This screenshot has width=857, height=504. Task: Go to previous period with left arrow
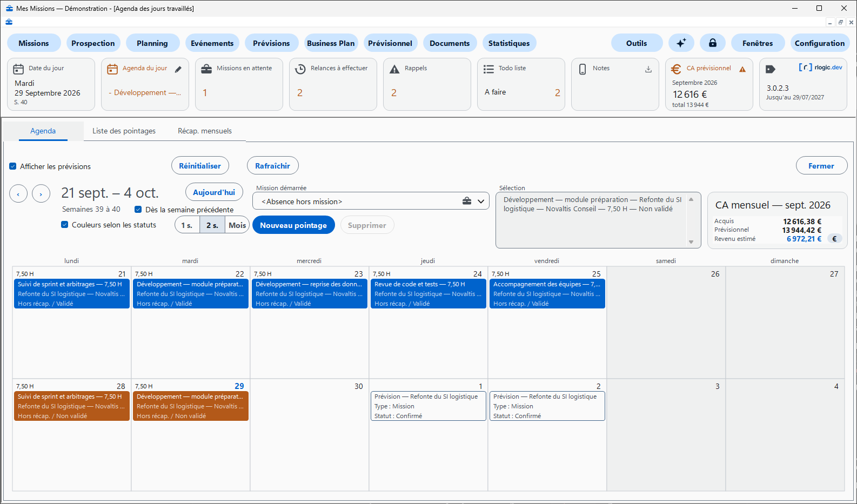click(18, 193)
